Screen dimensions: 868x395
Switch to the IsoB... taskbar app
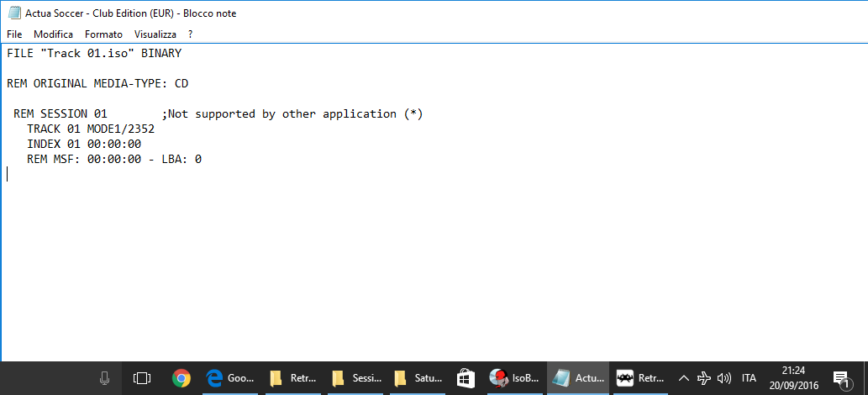515,378
